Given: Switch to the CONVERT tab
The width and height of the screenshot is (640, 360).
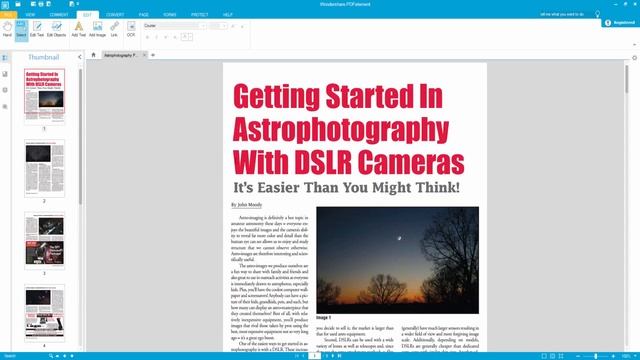Looking at the screenshot, I should [x=115, y=15].
